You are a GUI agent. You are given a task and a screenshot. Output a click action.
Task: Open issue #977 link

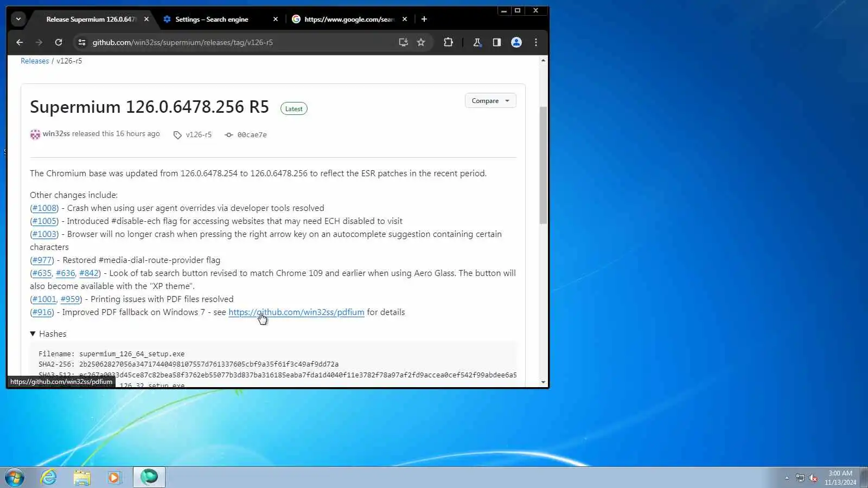42,260
